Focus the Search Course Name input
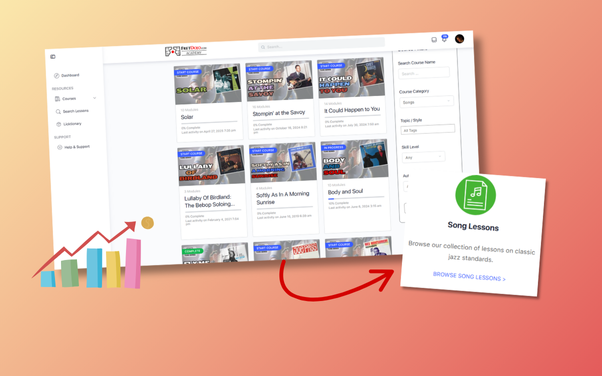The image size is (602, 376). click(x=424, y=73)
